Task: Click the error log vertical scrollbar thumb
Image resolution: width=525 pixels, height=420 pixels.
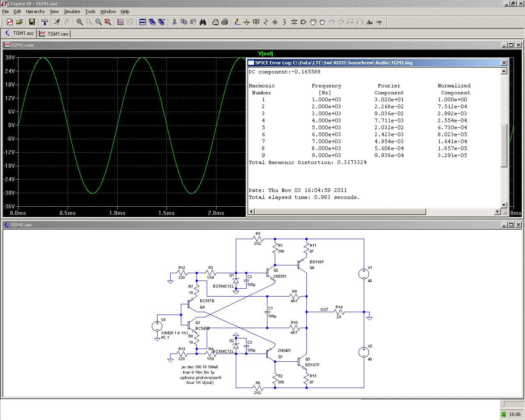Action: (504, 145)
